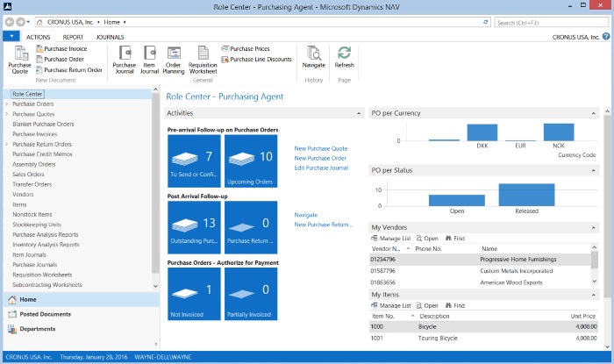Click the Edit Purchase Journal link
The width and height of the screenshot is (614, 364).
point(321,168)
